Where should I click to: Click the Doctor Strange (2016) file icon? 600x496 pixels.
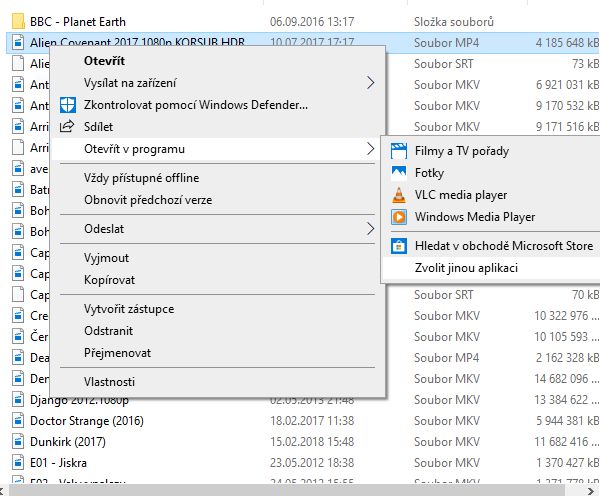(18, 421)
